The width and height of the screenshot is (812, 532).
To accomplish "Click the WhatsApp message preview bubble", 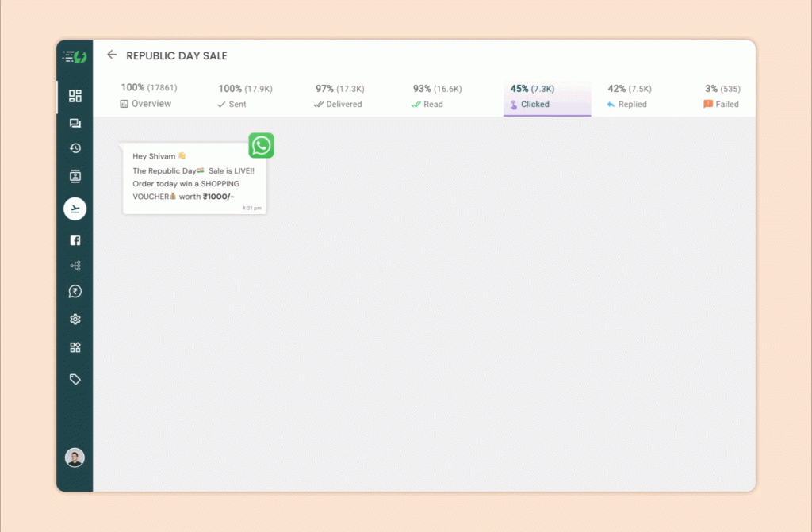I will (x=194, y=178).
